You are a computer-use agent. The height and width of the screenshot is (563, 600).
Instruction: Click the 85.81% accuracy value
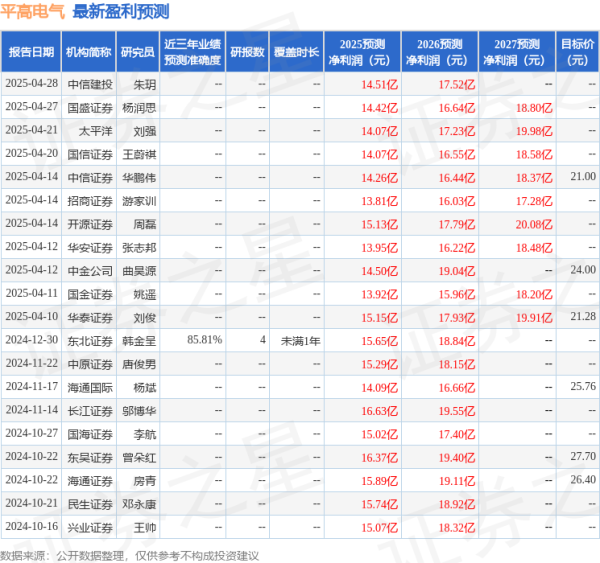click(204, 340)
